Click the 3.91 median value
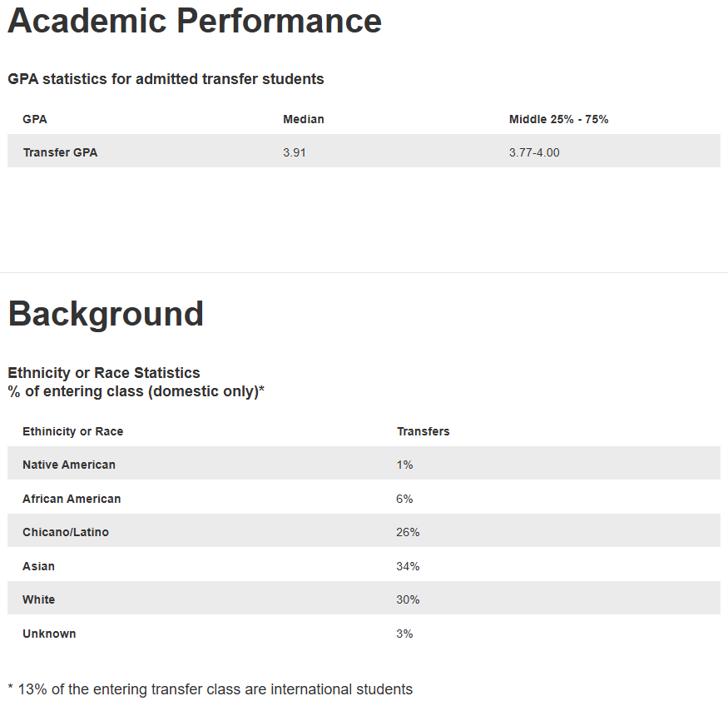Screen dimensions: 728x706 pos(295,152)
